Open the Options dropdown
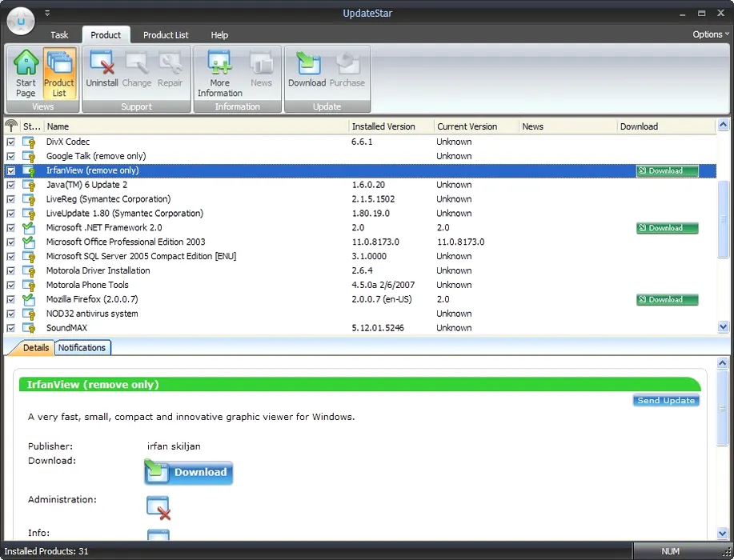This screenshot has width=734, height=560. pos(711,34)
